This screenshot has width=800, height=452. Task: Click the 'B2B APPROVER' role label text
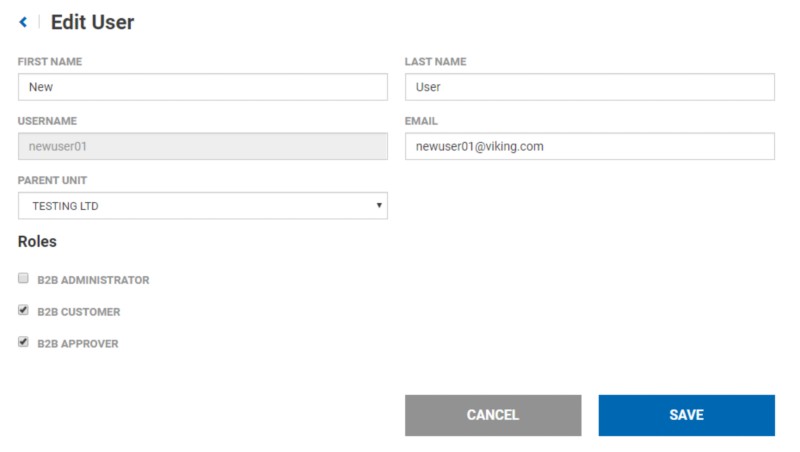coord(77,344)
